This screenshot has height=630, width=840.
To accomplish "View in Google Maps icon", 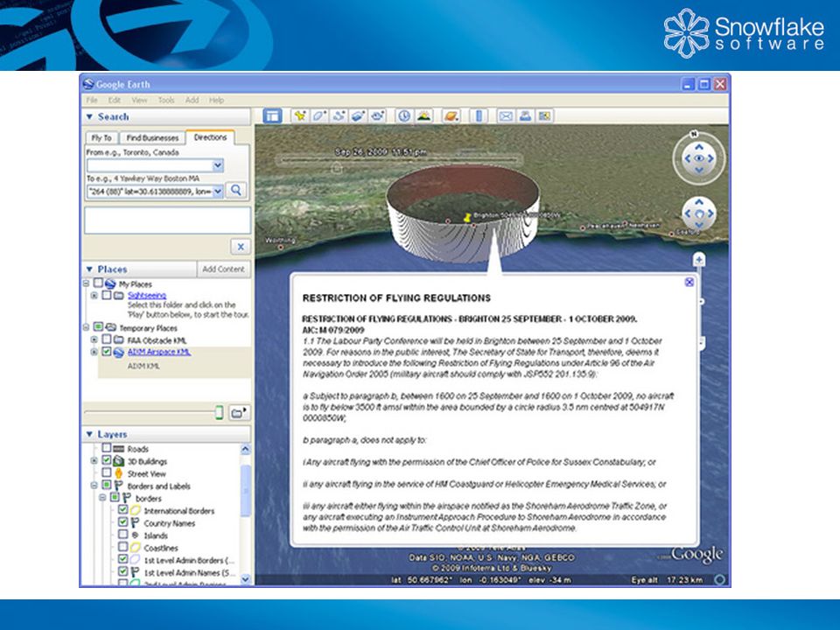I will (x=545, y=115).
